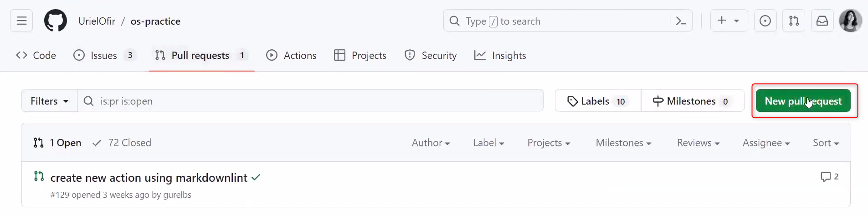The image size is (868, 216).
Task: Open the Labels button
Action: [x=598, y=101]
